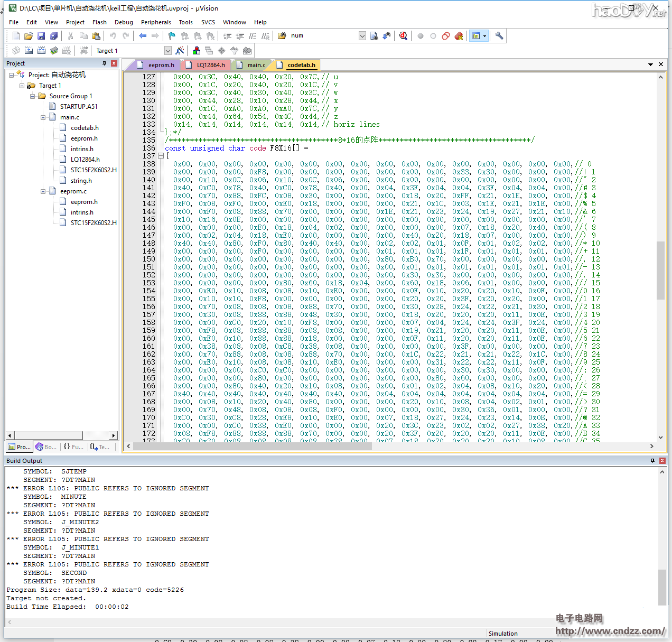The height and width of the screenshot is (642, 672).
Task: Switch to the LQ12864.h tab
Action: [210, 65]
